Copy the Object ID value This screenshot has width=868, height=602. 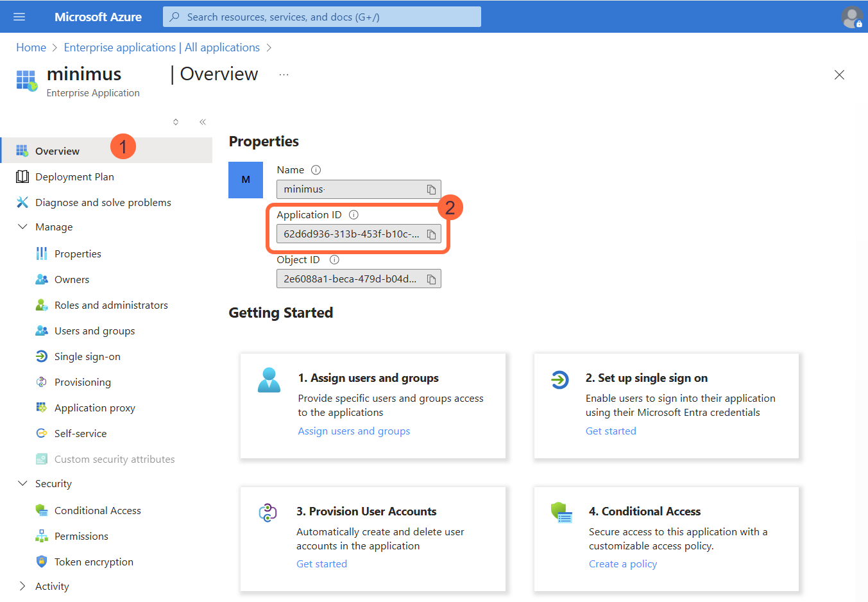coord(432,279)
